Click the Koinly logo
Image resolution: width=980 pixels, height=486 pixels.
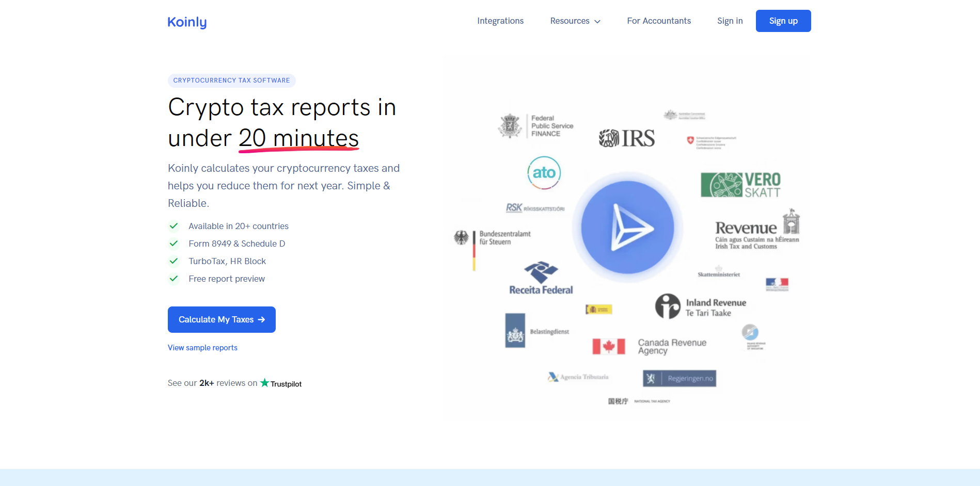pyautogui.click(x=187, y=22)
